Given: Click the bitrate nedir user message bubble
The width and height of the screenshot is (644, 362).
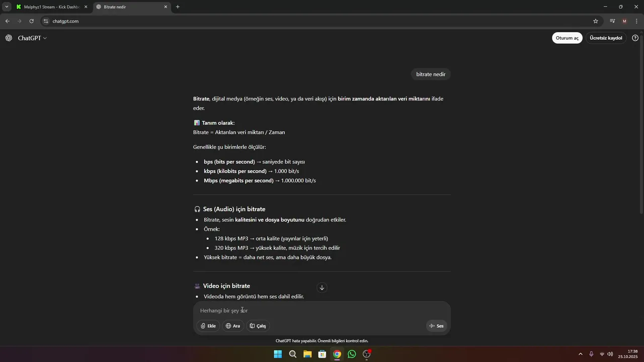Looking at the screenshot, I should [x=431, y=74].
